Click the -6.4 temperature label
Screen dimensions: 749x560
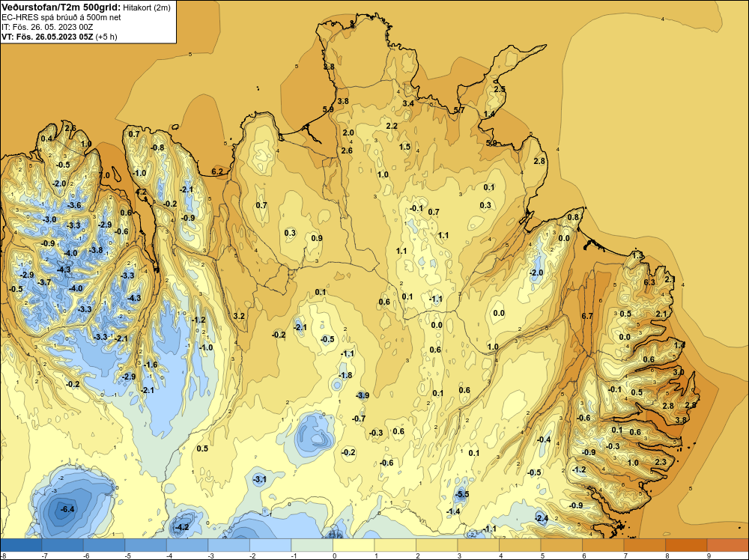point(67,509)
